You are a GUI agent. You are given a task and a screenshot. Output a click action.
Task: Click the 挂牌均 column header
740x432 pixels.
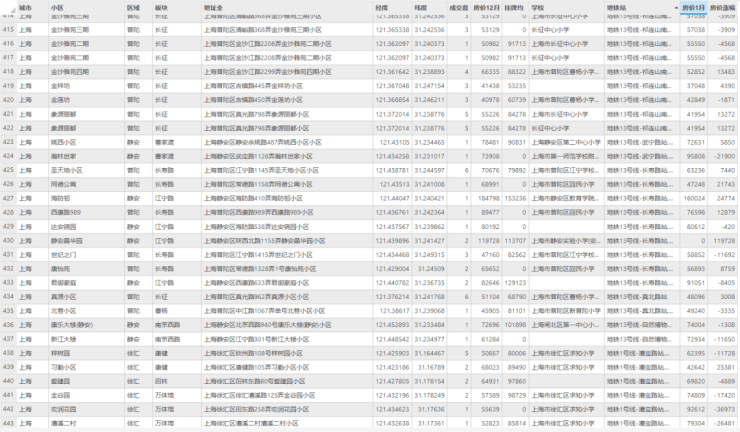(x=513, y=8)
